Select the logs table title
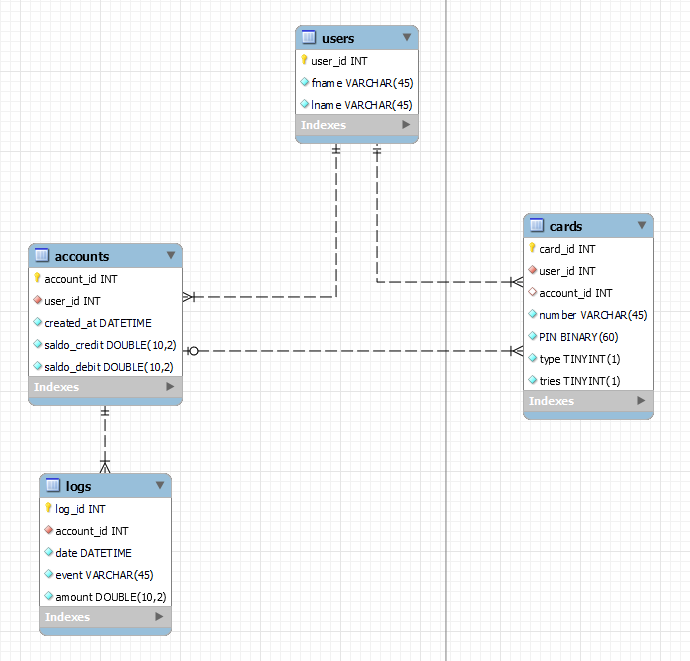690x661 pixels. point(78,486)
